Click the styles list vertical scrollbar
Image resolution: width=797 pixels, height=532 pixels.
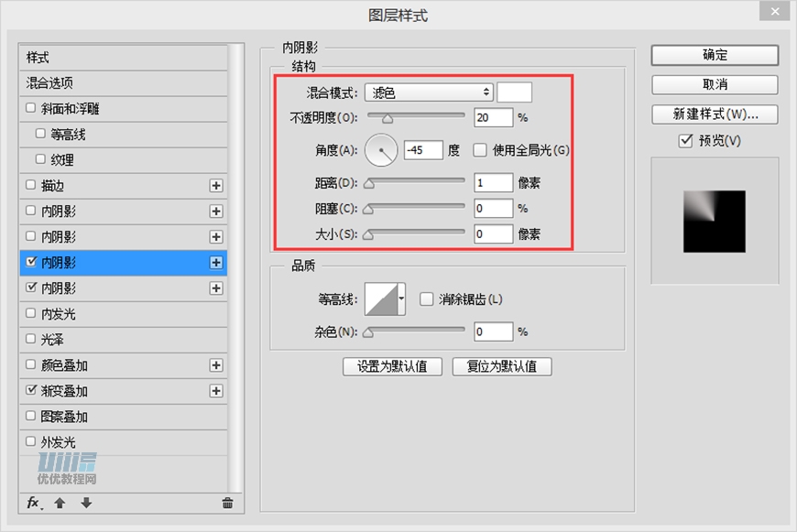click(235, 267)
